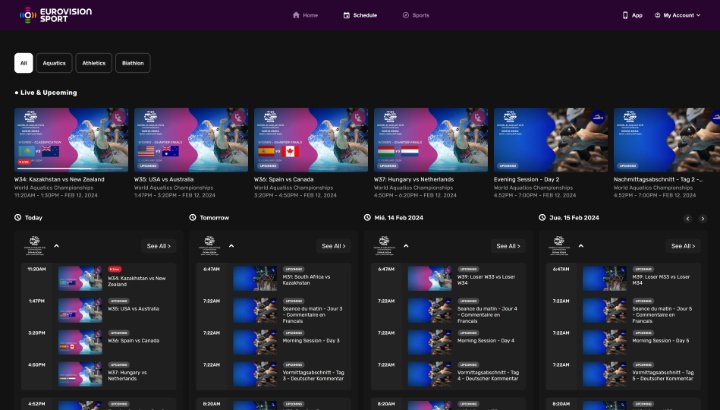The image size is (720, 410).
Task: Click swimming icon on Evening Session card
Action: 598,118
